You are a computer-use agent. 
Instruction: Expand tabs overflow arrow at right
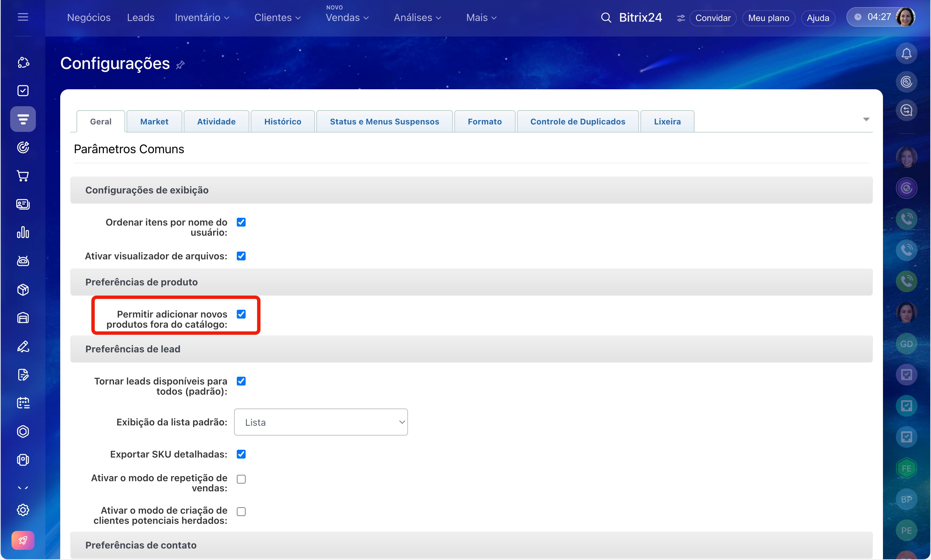pos(866,119)
